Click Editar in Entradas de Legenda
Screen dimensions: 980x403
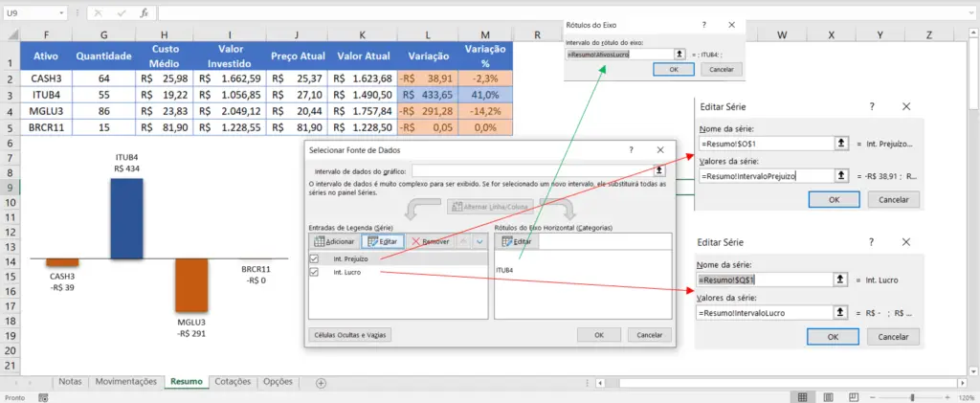383,241
